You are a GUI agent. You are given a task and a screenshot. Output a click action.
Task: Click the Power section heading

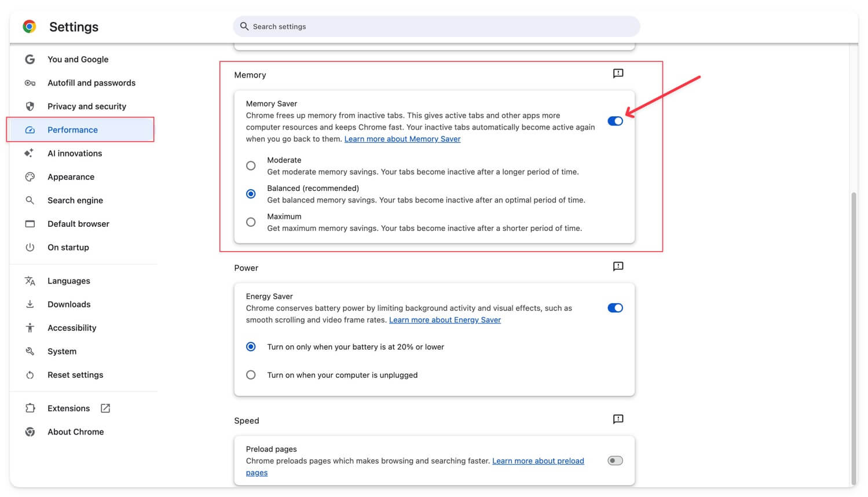tap(246, 268)
